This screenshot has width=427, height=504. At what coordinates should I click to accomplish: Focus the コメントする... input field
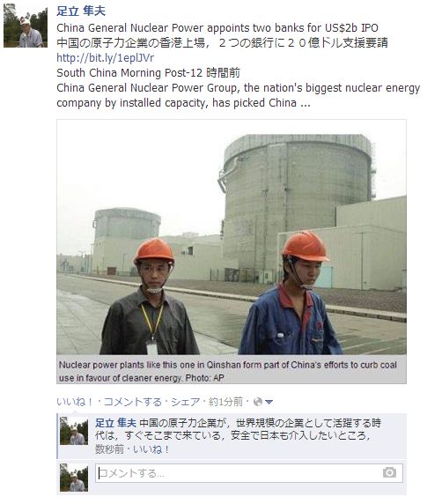(249, 473)
